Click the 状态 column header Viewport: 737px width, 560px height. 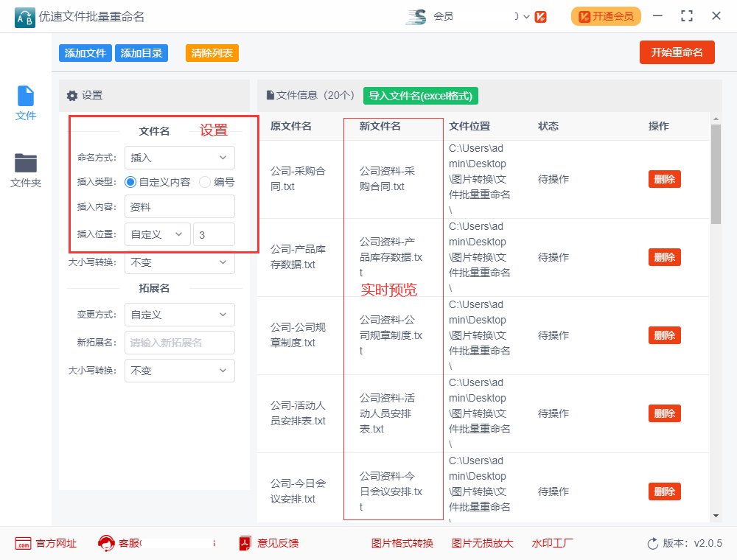[548, 126]
